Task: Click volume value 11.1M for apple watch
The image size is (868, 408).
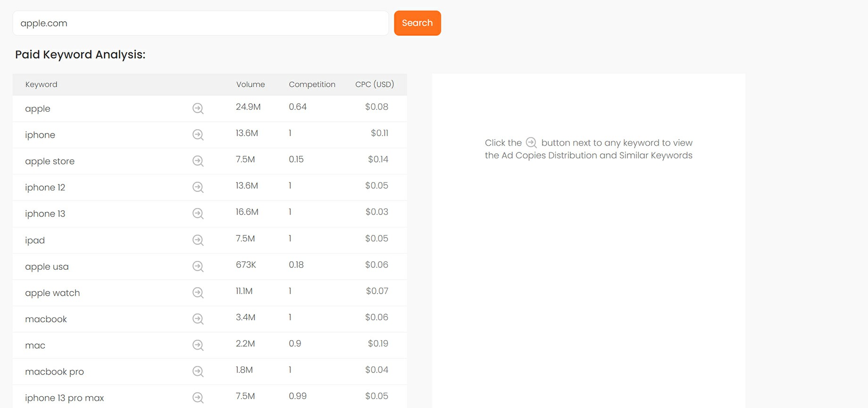Action: tap(244, 291)
